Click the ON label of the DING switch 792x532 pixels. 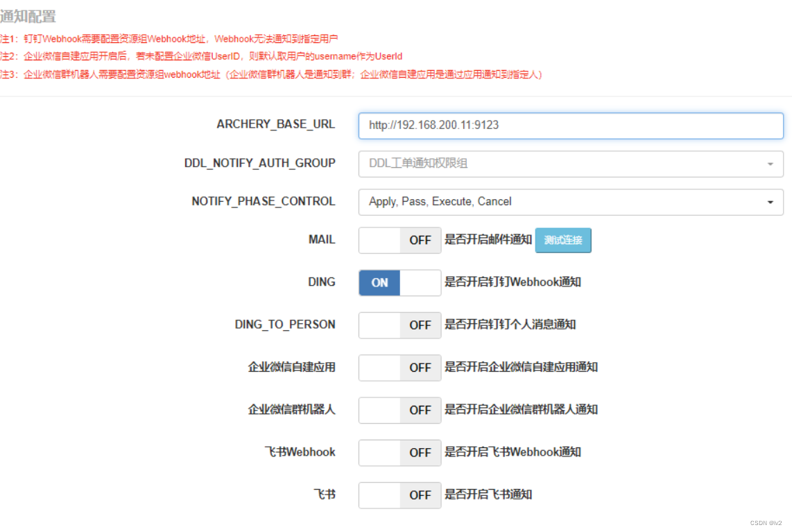(x=379, y=282)
